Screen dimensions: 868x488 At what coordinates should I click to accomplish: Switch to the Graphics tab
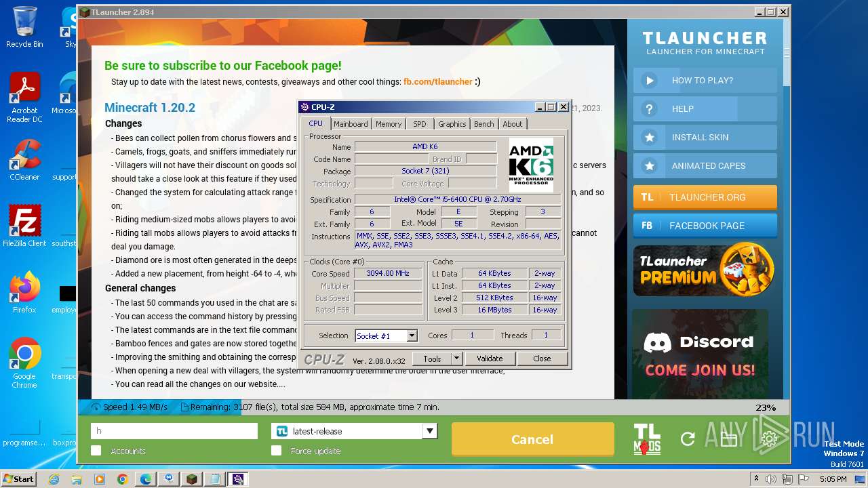tap(452, 124)
